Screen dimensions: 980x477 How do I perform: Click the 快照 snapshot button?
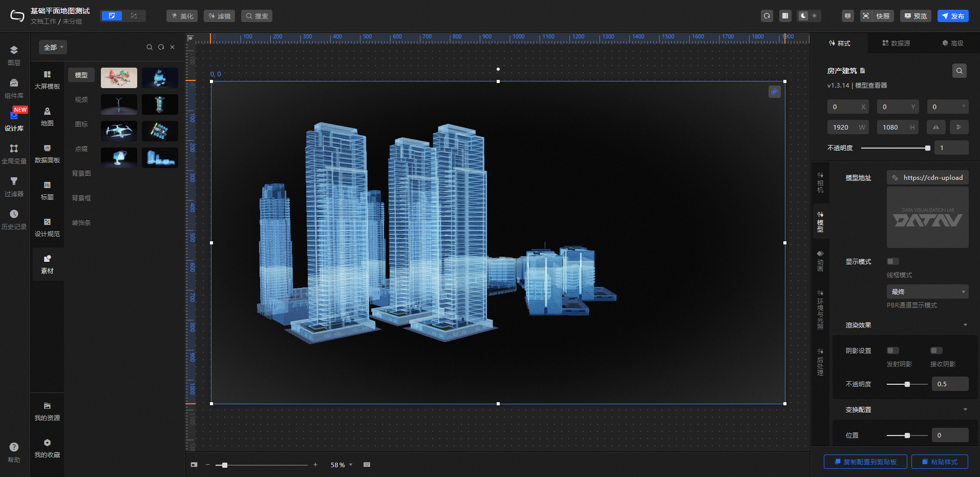pos(877,16)
